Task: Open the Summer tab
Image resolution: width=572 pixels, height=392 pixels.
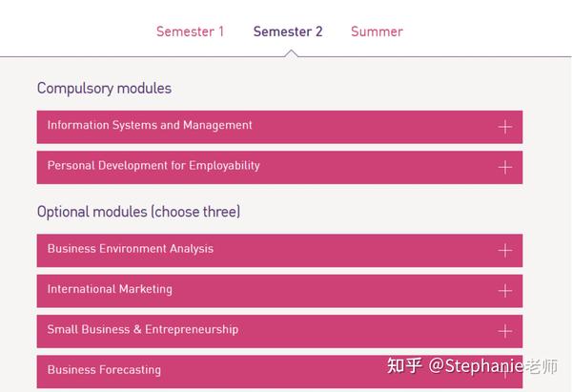Action: click(x=377, y=31)
